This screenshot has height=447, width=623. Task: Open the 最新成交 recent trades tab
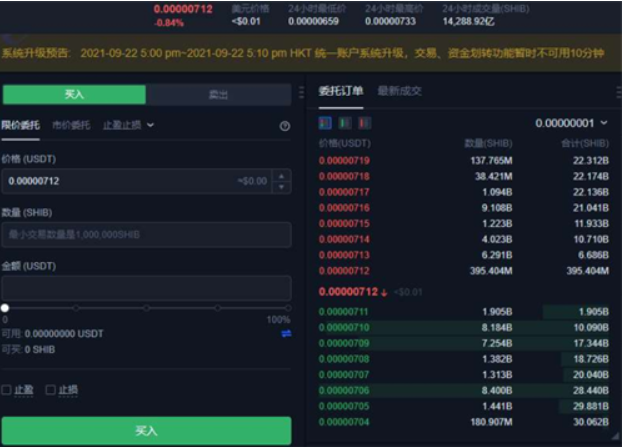(399, 91)
